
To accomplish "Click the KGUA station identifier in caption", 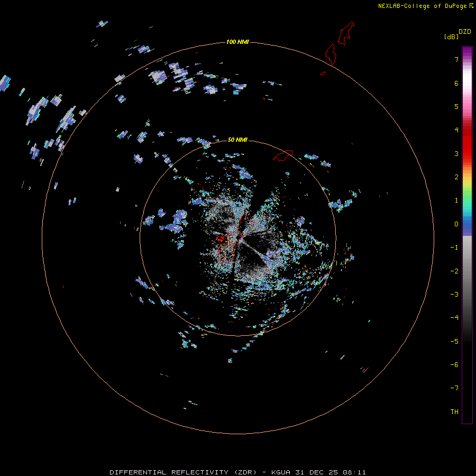I will pos(280,472).
